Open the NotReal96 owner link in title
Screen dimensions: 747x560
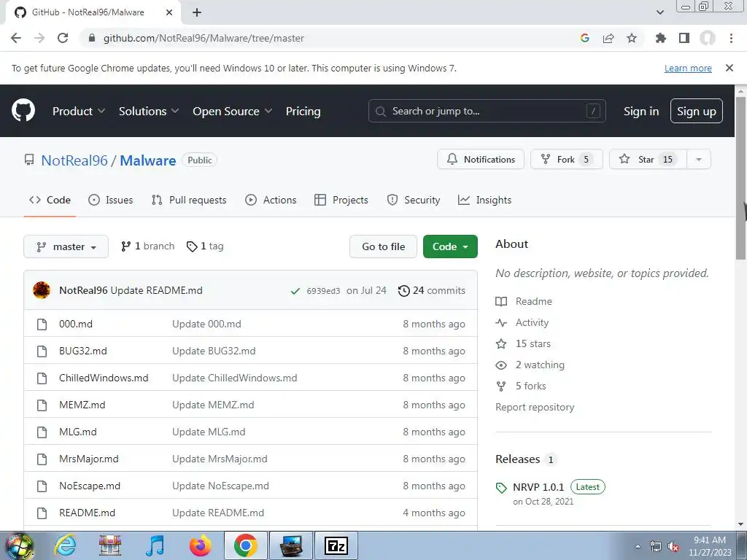74,160
